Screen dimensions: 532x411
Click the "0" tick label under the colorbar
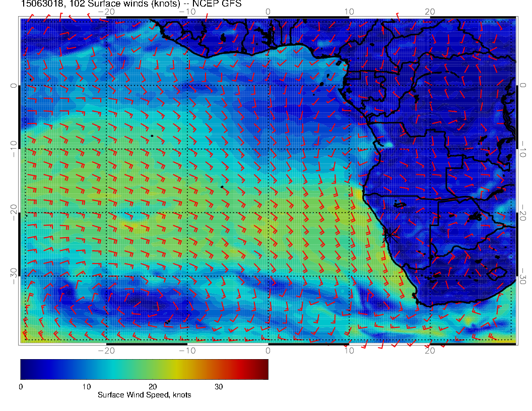[x=21, y=386]
